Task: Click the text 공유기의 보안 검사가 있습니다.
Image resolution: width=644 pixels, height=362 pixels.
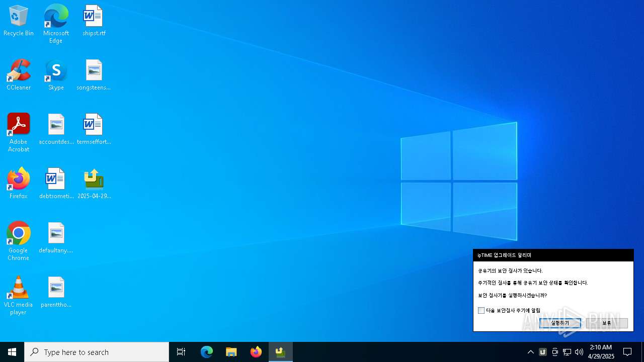Action: coord(510,271)
